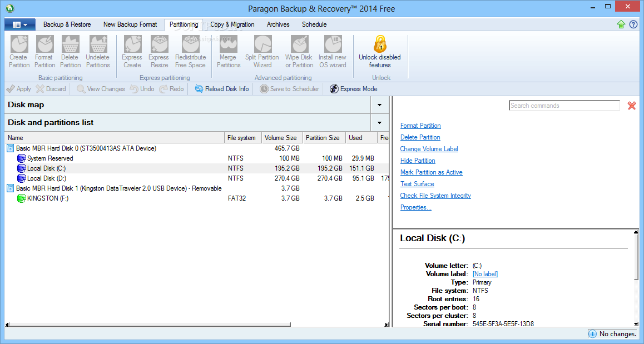Click View Changes in the toolbar
Screen dimensions: 644x344
[x=101, y=89]
